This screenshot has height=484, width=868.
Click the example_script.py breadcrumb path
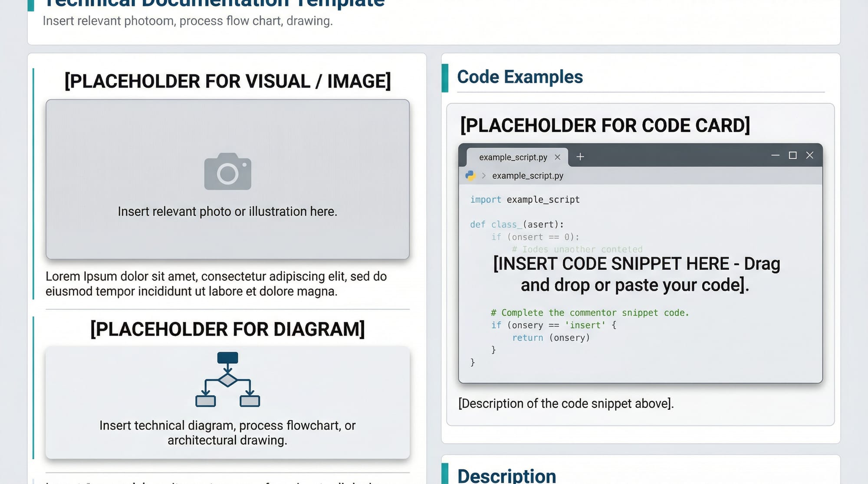527,176
